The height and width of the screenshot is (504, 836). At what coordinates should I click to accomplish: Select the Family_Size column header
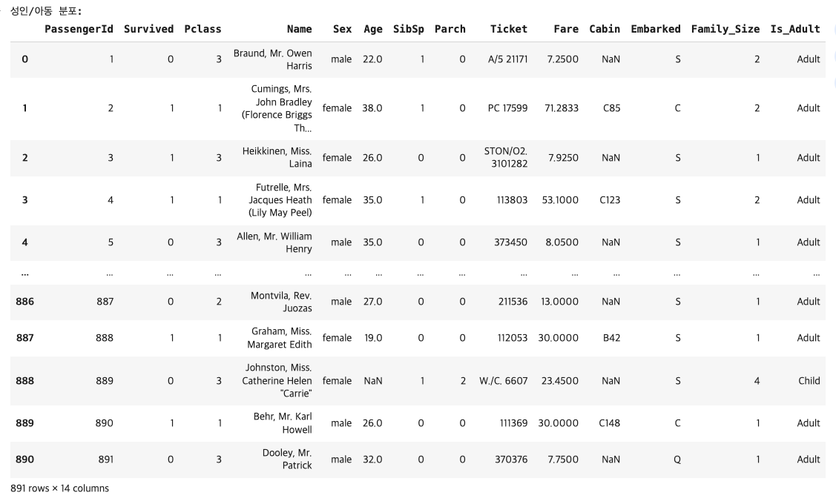[x=725, y=29]
